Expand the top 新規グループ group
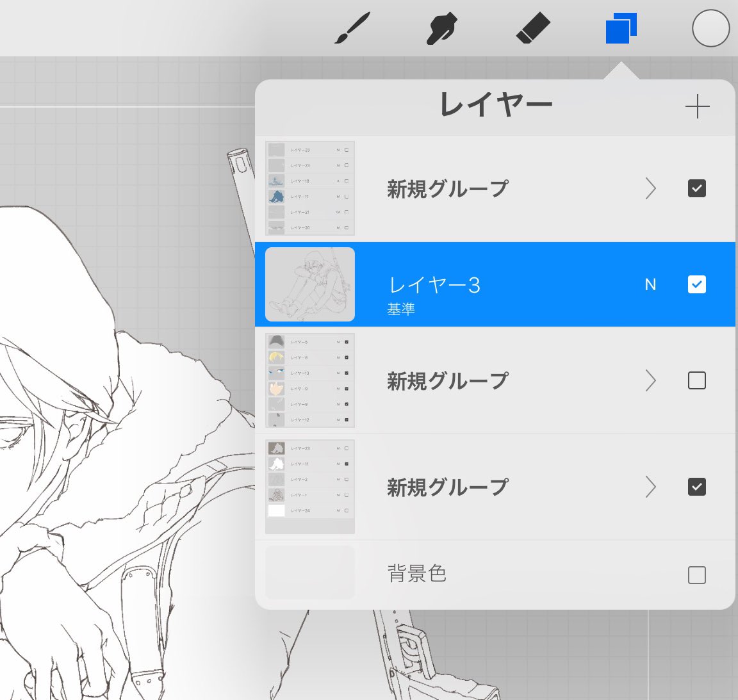This screenshot has width=738, height=700. (x=650, y=188)
